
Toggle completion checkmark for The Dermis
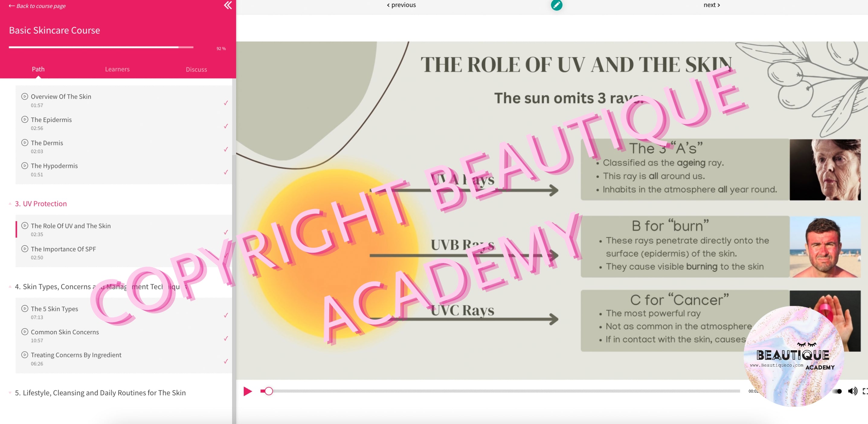(226, 149)
